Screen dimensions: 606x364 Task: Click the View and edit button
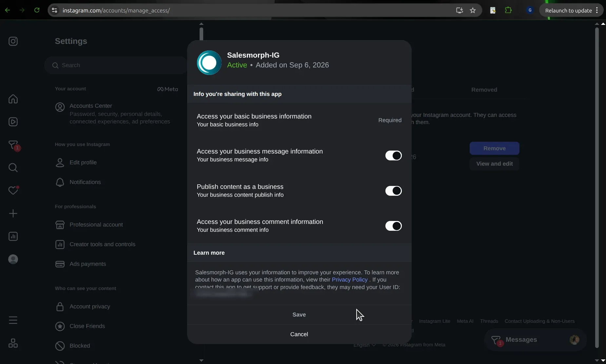pos(494,164)
